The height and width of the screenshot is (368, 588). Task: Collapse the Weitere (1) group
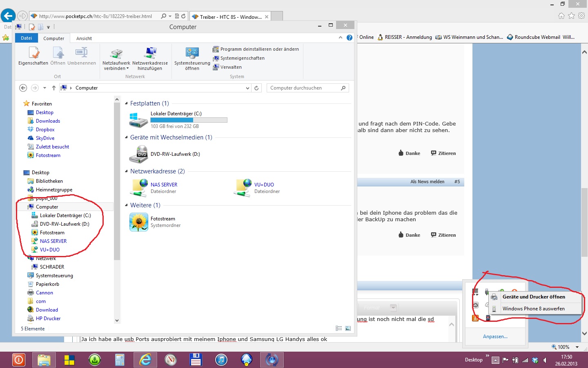click(126, 205)
